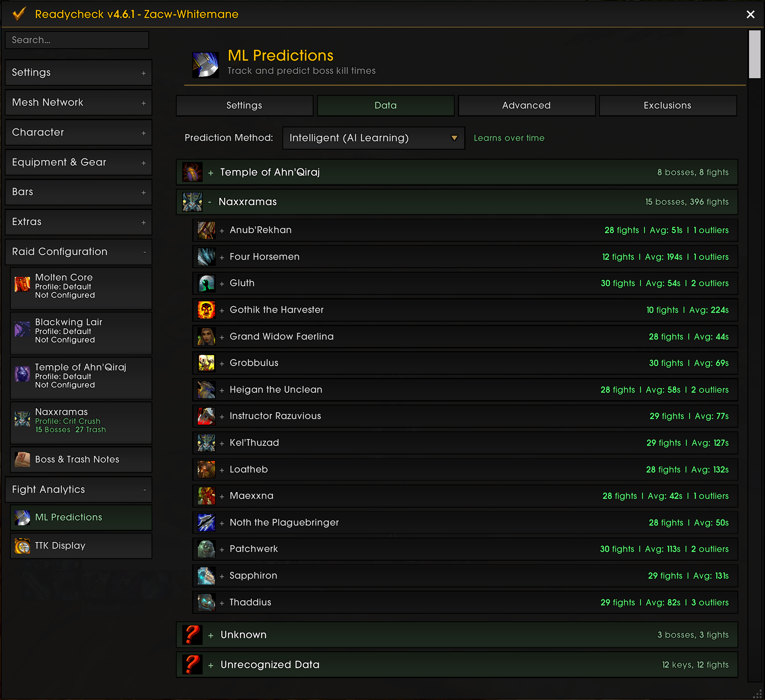Click Gothik the Harvester skull icon

[206, 310]
